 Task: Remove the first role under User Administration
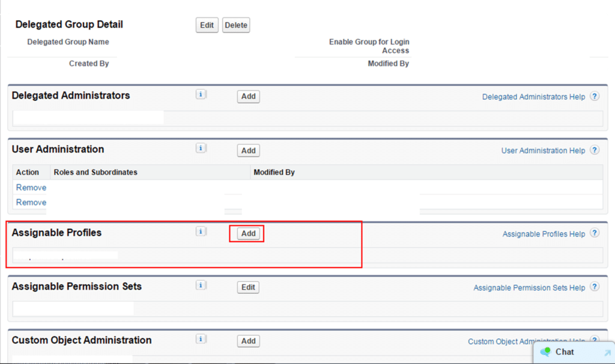[x=31, y=187]
